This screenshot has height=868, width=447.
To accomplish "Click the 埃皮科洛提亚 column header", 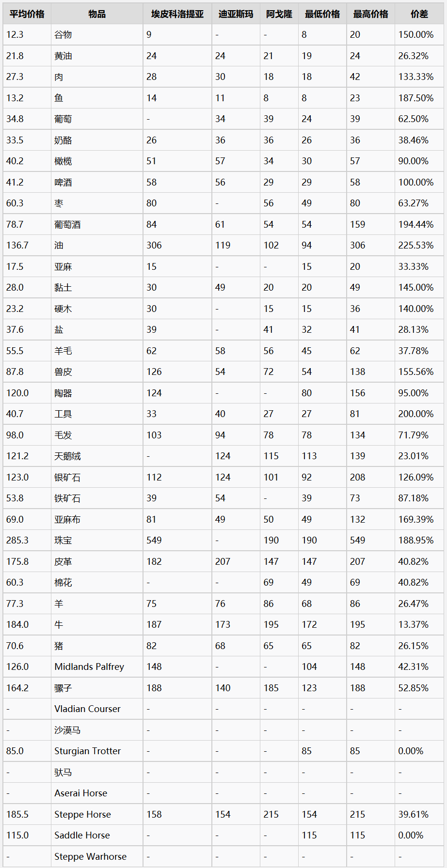I will tap(177, 14).
